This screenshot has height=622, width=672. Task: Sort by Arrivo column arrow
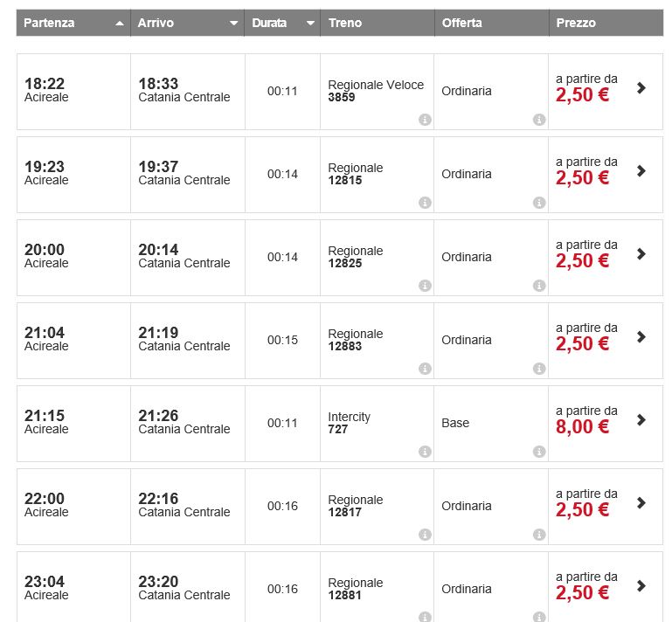(x=233, y=24)
